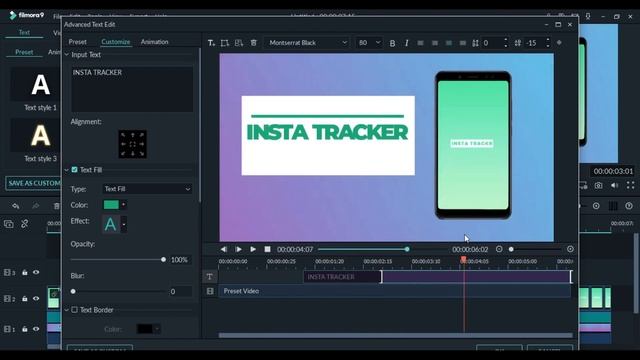Click the dialog horizontal scrollbar
The height and width of the screenshot is (360, 640).
[395, 336]
